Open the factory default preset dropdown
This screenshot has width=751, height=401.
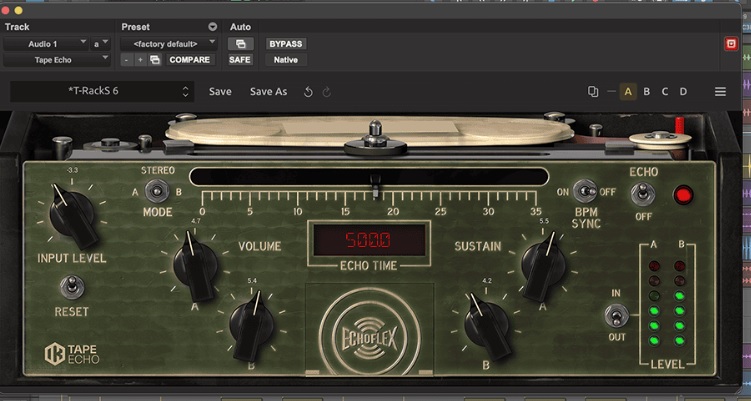point(169,44)
